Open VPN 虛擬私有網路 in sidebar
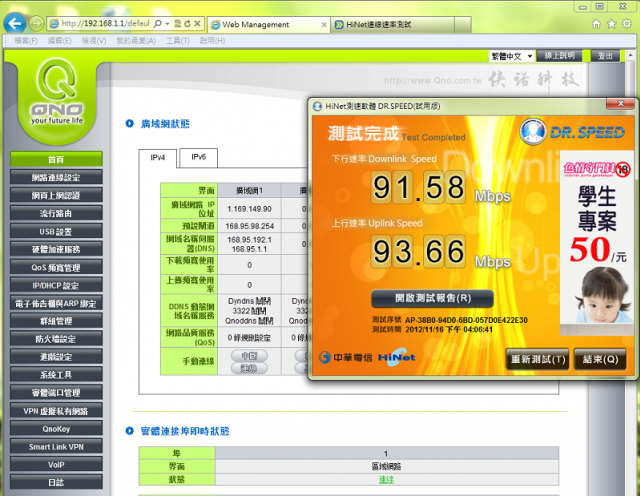This screenshot has height=496, width=640. pyautogui.click(x=56, y=411)
